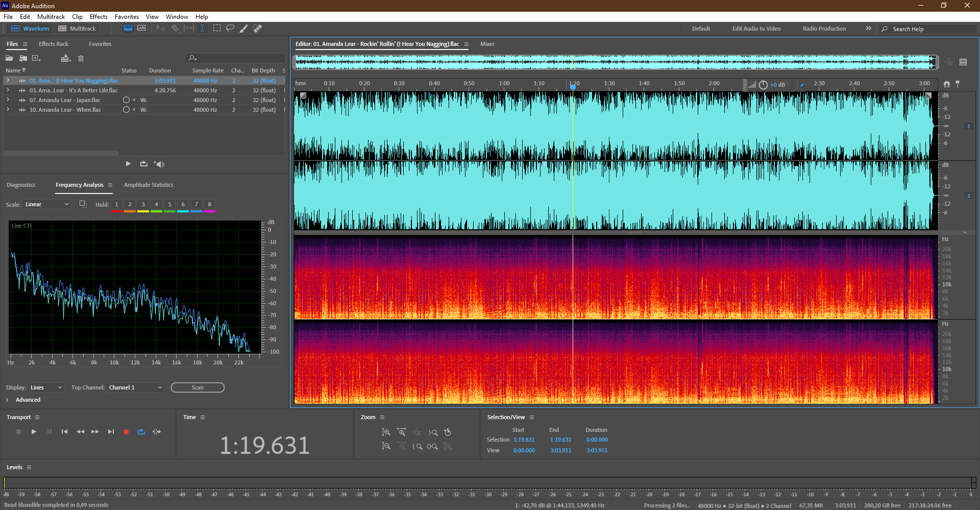Click the playhead marker on timeline
Viewport: 980px width, 510px height.
[573, 87]
